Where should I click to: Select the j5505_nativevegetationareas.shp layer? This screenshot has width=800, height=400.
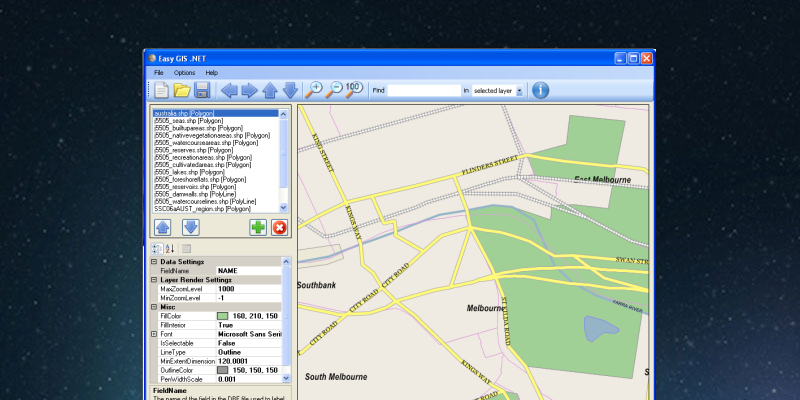click(216, 136)
